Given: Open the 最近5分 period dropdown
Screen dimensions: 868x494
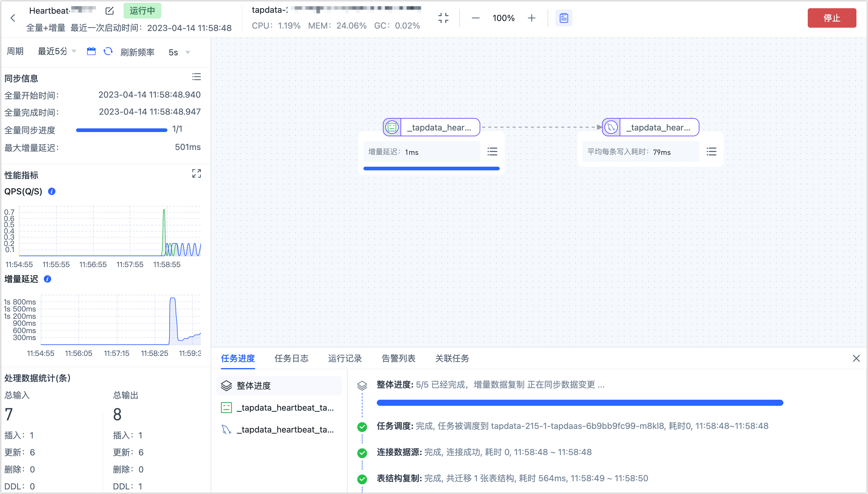Looking at the screenshot, I should click(56, 51).
